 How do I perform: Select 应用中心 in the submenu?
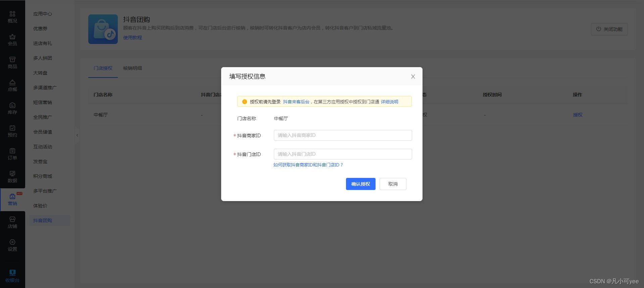[43, 14]
